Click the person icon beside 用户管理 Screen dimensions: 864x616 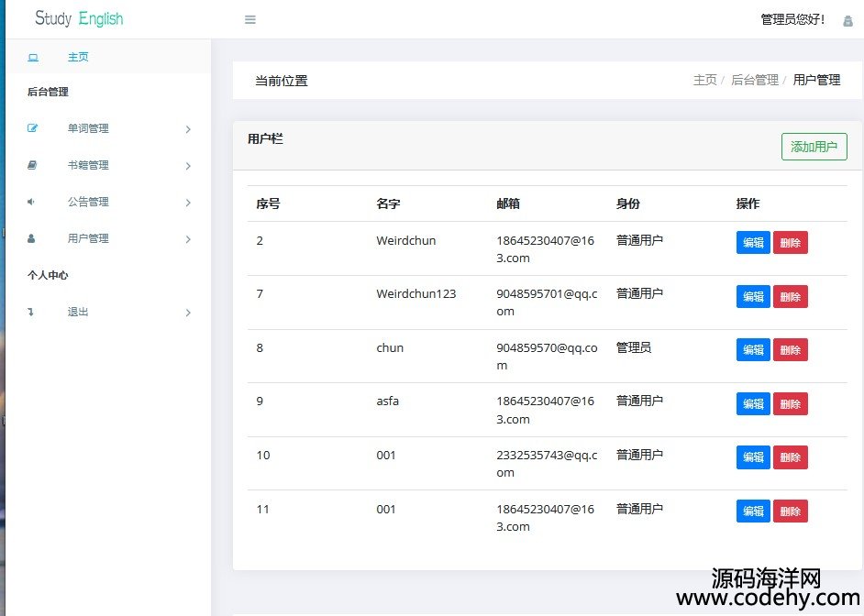pos(32,238)
